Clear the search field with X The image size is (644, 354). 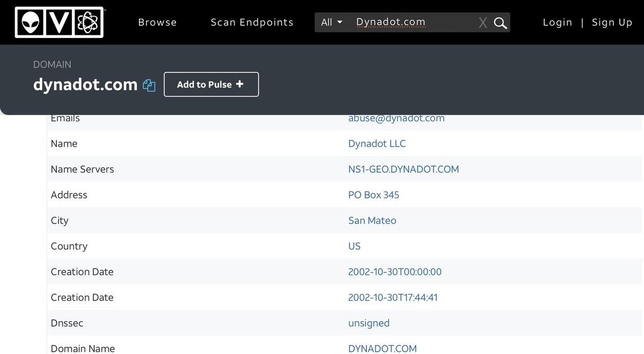pos(483,23)
